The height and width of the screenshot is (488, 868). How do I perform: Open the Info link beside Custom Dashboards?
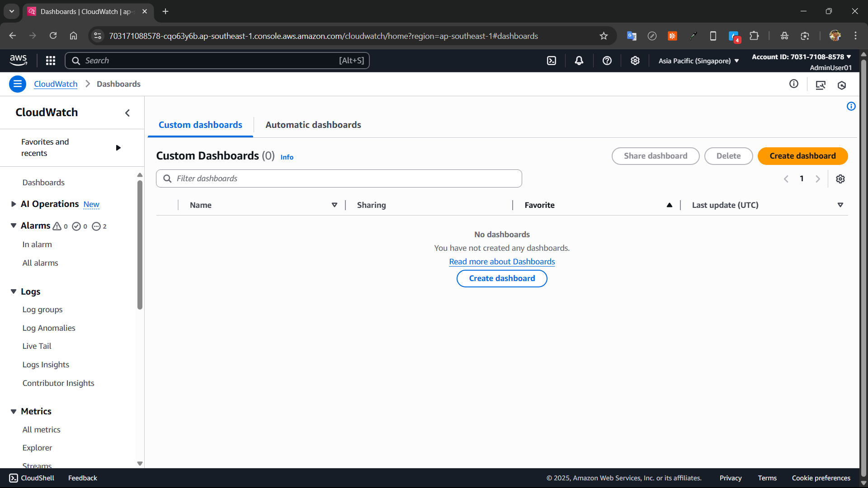(287, 157)
